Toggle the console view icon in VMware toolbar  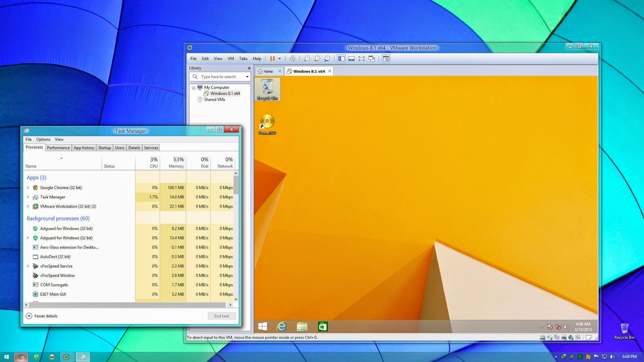pos(386,59)
